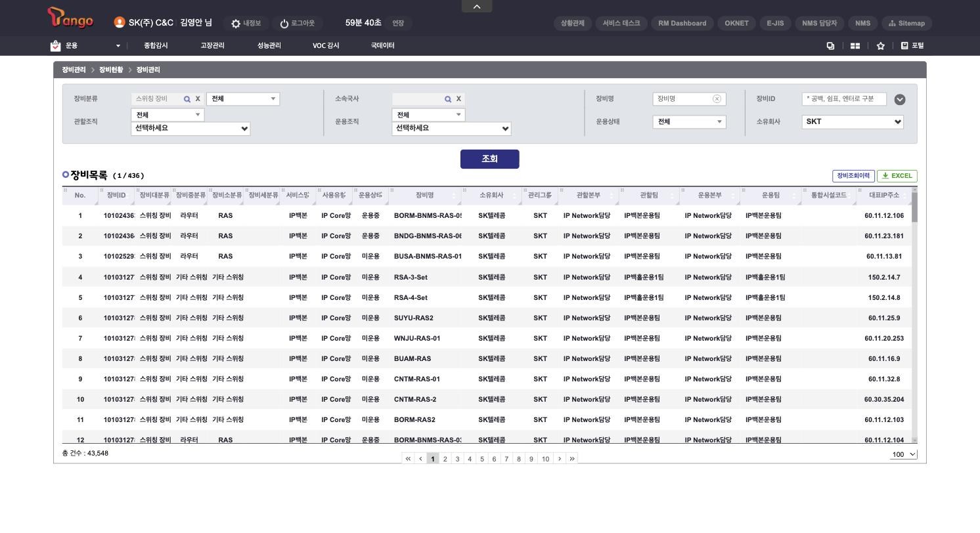Click the 운용 briefcase icon
Viewport: 980px width, 533px height.
[x=55, y=46]
